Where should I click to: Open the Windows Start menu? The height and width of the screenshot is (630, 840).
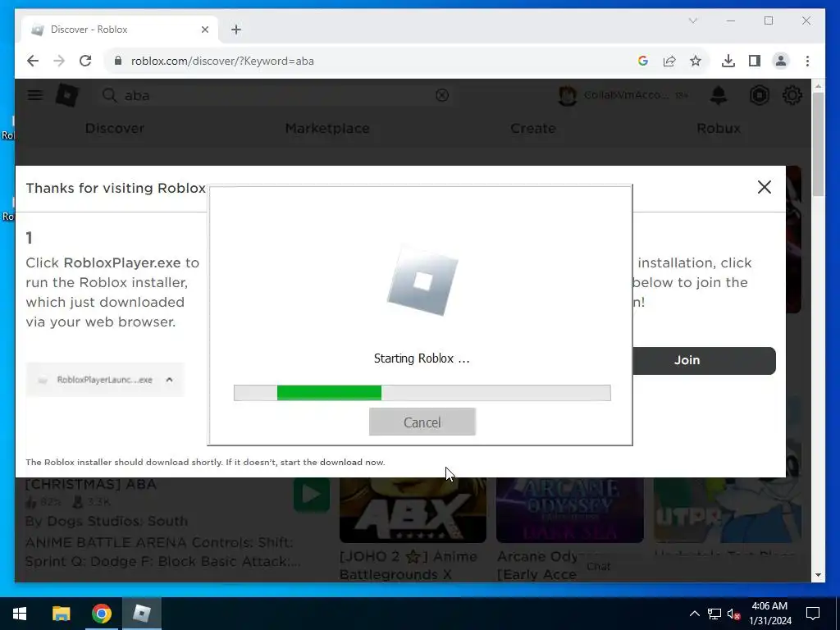pos(20,614)
